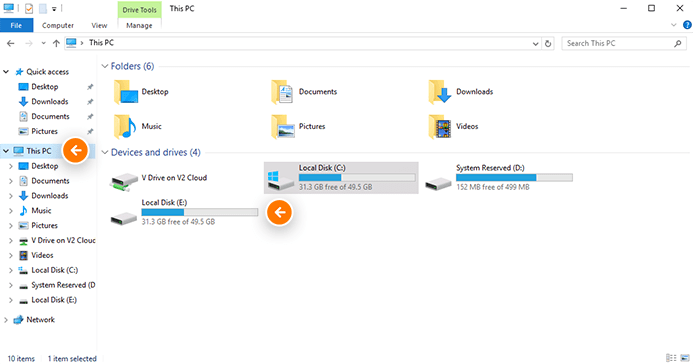The image size is (693, 364).
Task: Open recent locations dropdown arrow
Action: pyautogui.click(x=43, y=43)
